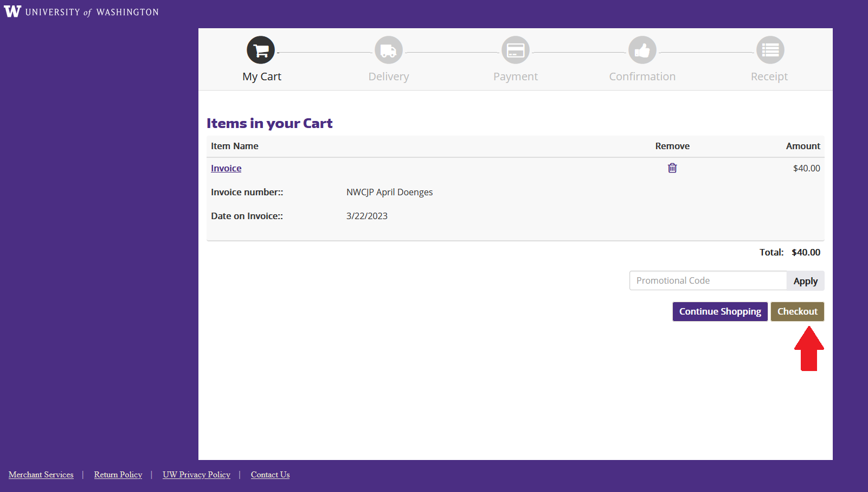This screenshot has height=492, width=868.
Task: Open the Return Policy link
Action: coord(118,475)
